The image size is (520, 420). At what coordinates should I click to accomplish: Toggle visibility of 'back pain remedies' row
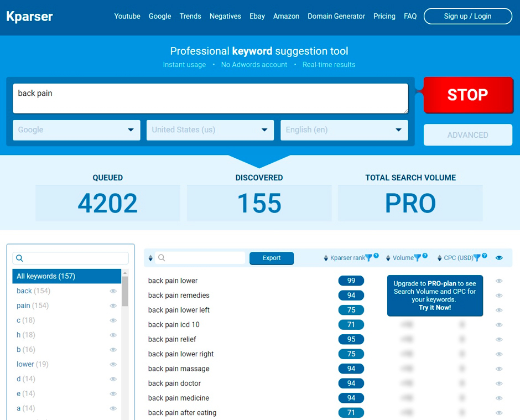point(499,295)
